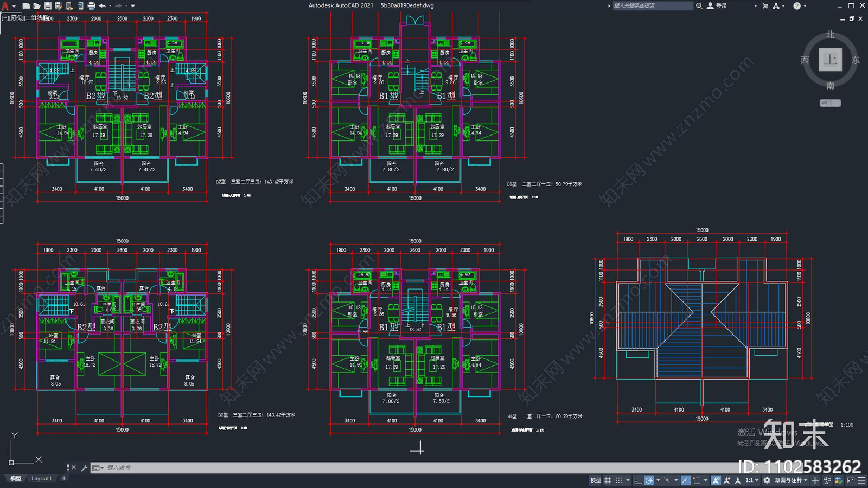Click annotation monitor plus icon
The width and height of the screenshot is (868, 488).
coord(815,480)
